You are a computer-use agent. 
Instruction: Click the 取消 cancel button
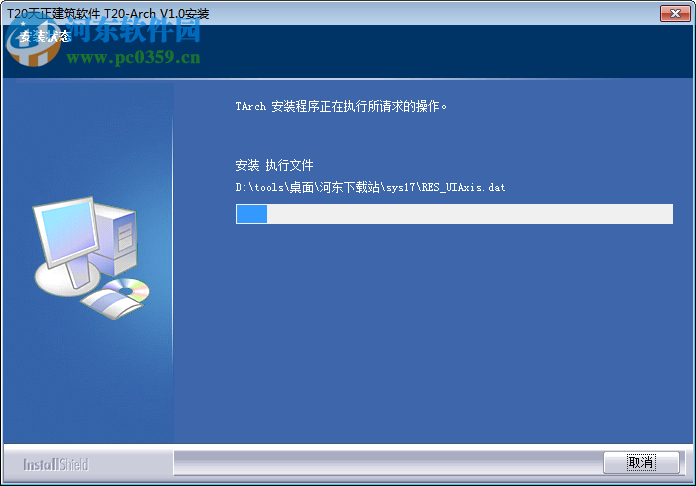click(641, 462)
